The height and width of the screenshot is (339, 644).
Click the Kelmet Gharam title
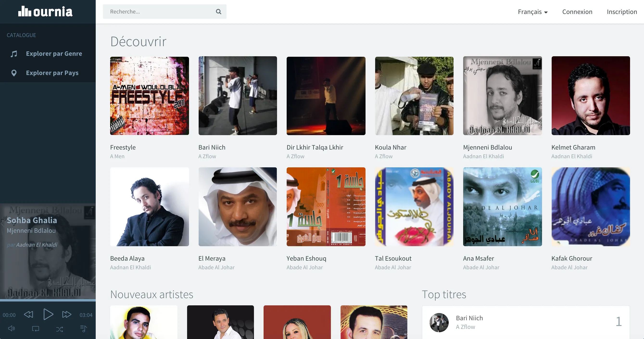[x=573, y=147]
